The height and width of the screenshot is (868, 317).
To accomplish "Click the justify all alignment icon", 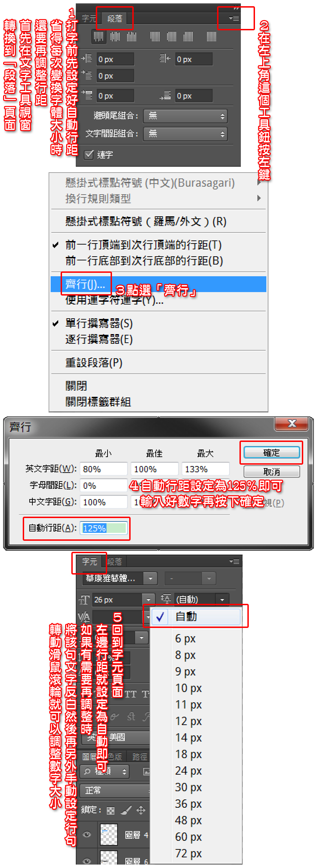I will (x=212, y=37).
